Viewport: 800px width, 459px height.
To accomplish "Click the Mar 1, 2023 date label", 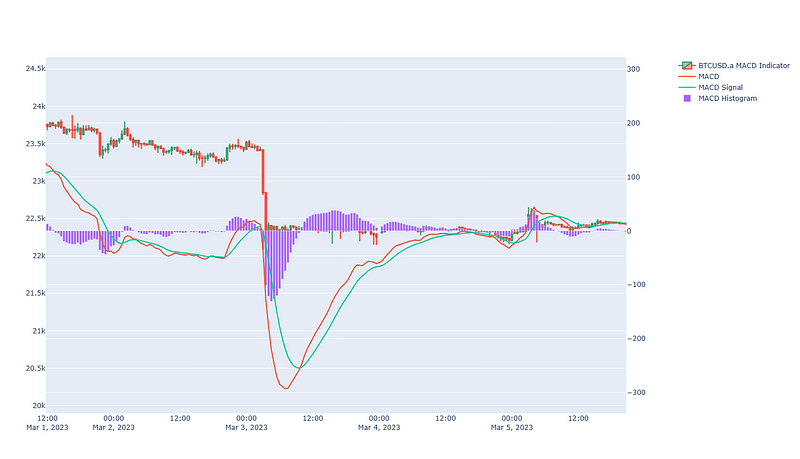I will [x=47, y=429].
